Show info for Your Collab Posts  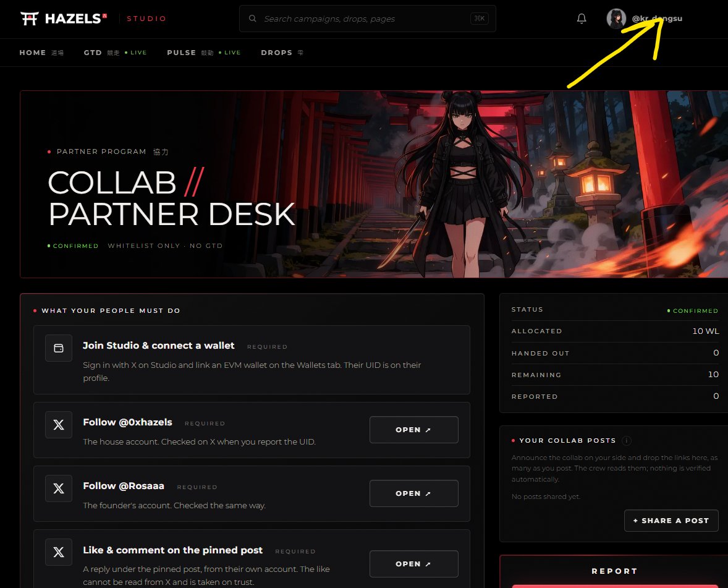point(626,440)
